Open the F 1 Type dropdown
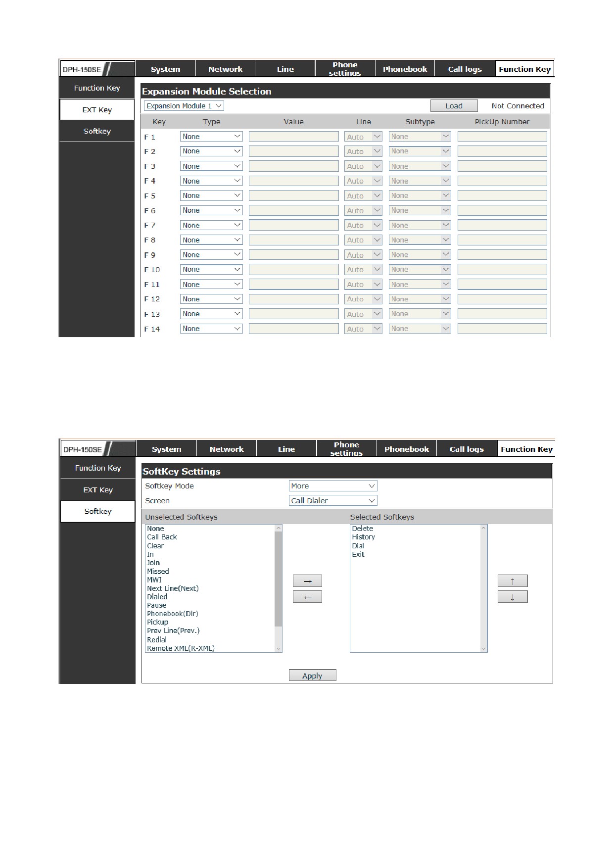The height and width of the screenshot is (868, 613). coord(211,137)
